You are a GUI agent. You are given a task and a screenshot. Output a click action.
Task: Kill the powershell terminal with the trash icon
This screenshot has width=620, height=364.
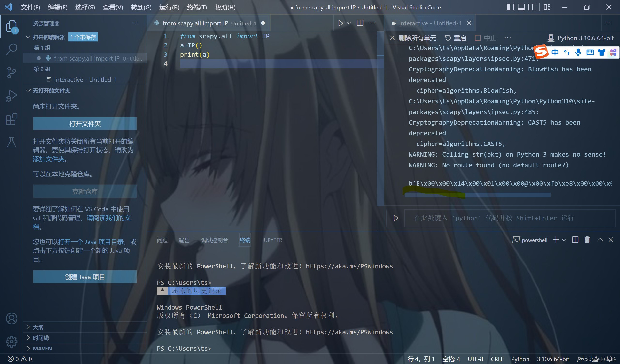[588, 240]
